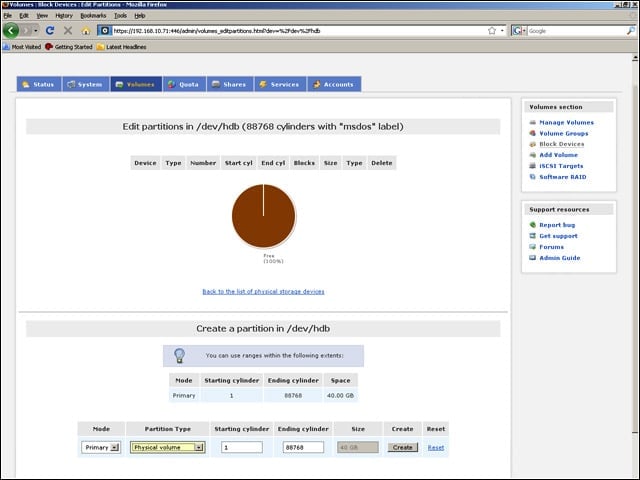This screenshot has height=480, width=640.
Task: Click the Starting cylinder input field
Action: point(242,447)
